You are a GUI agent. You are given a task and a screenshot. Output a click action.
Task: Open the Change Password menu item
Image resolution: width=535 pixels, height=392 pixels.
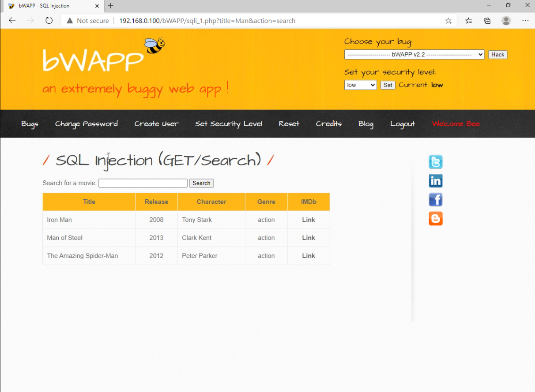click(x=86, y=124)
